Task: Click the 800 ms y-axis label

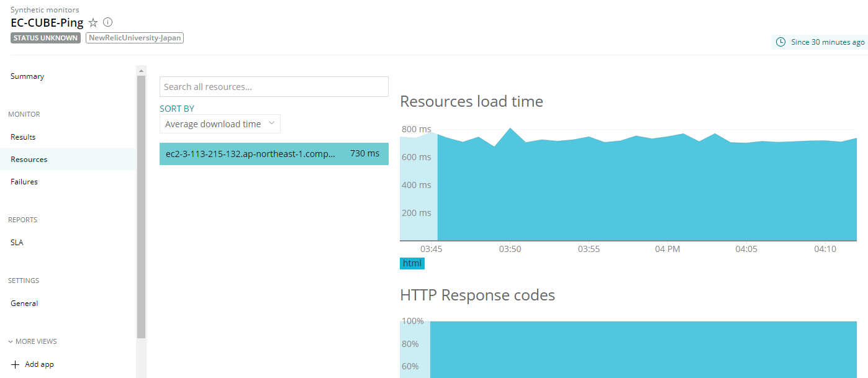Action: (x=416, y=129)
